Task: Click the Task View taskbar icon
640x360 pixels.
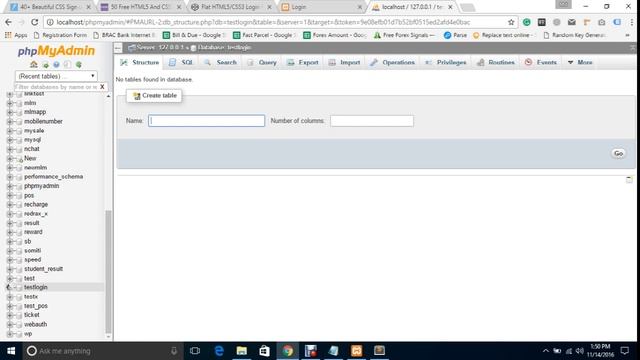Action: [195, 351]
